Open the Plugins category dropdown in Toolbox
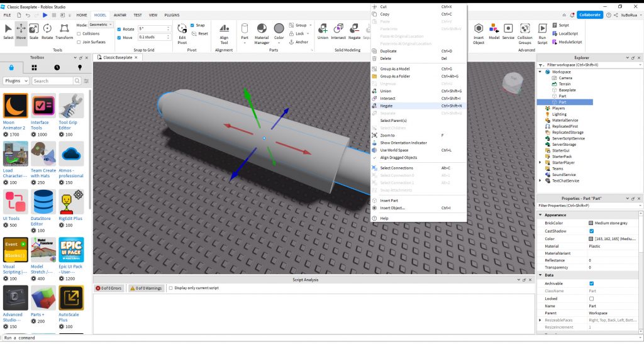The width and height of the screenshot is (644, 347). [16, 81]
